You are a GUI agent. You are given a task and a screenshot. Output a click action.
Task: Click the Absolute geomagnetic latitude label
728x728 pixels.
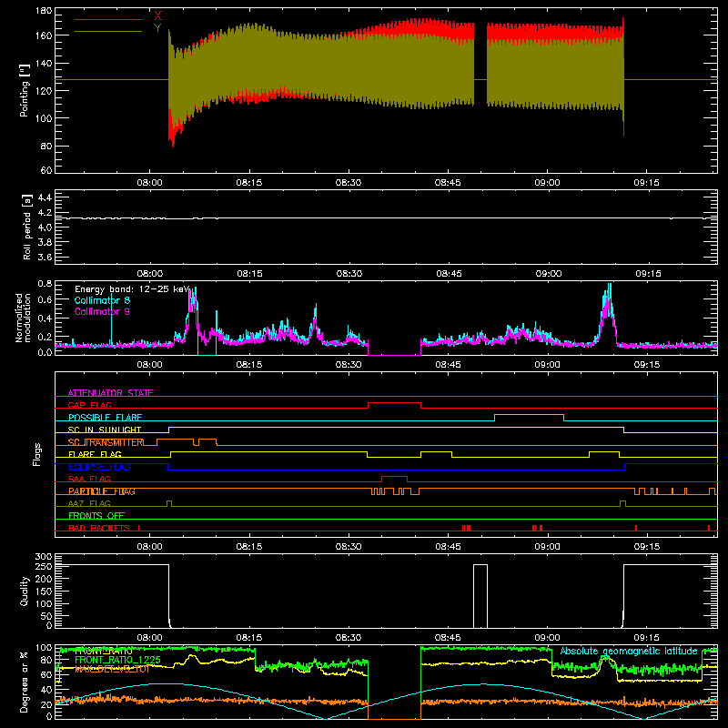pyautogui.click(x=629, y=651)
